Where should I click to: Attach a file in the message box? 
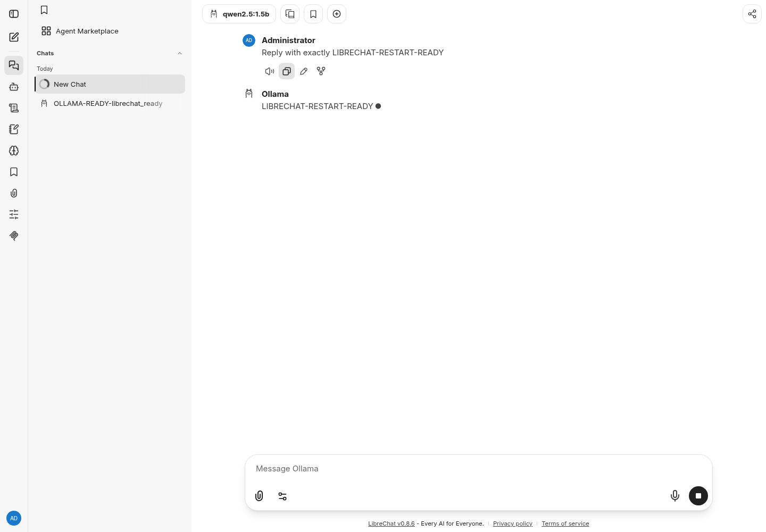click(259, 496)
